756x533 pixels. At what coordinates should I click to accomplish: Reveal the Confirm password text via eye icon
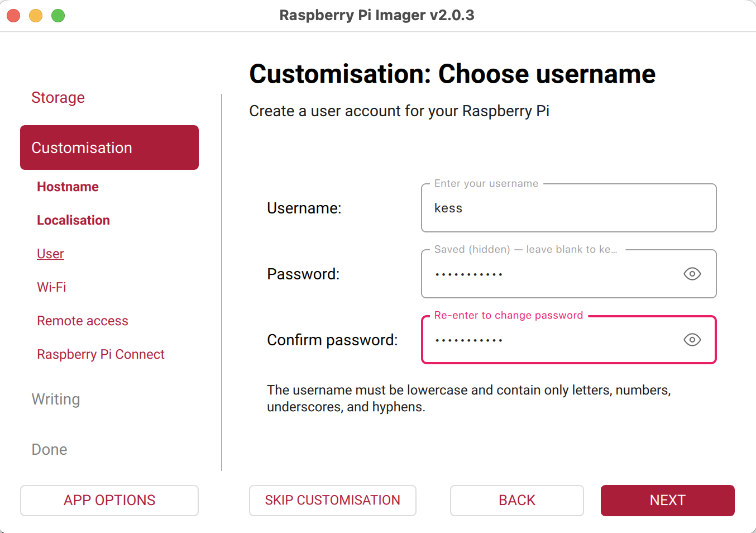click(692, 340)
